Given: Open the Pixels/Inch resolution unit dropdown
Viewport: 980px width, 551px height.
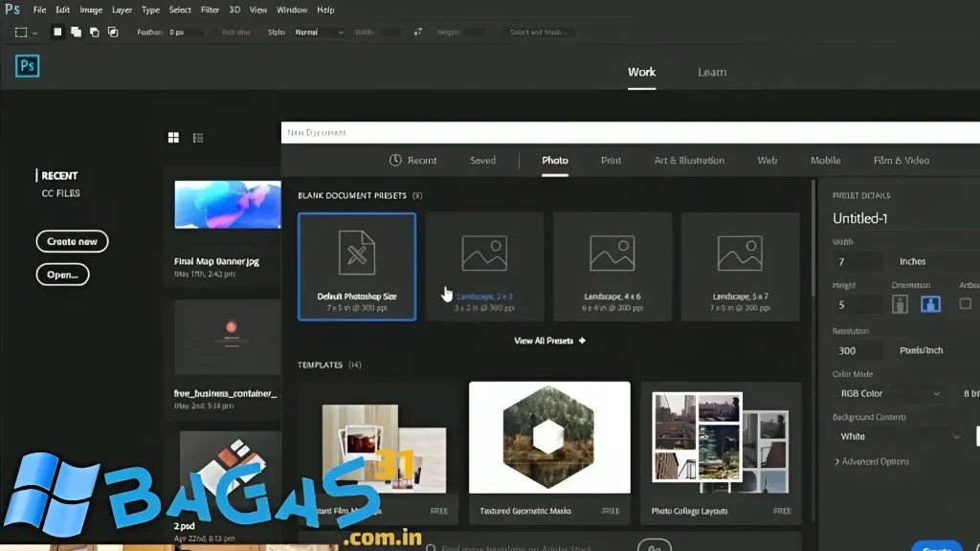Looking at the screenshot, I should point(938,350).
